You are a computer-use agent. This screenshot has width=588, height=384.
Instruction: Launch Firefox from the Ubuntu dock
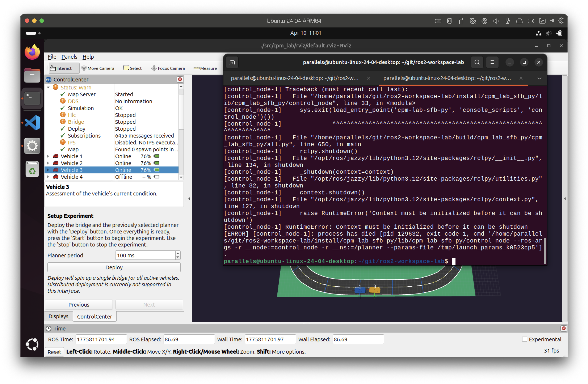pos(32,52)
